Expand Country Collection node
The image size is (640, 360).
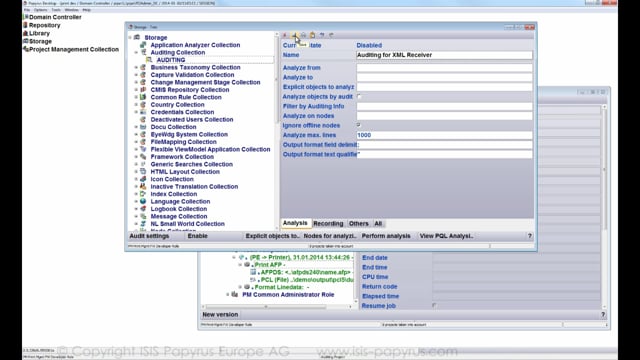tap(136, 104)
